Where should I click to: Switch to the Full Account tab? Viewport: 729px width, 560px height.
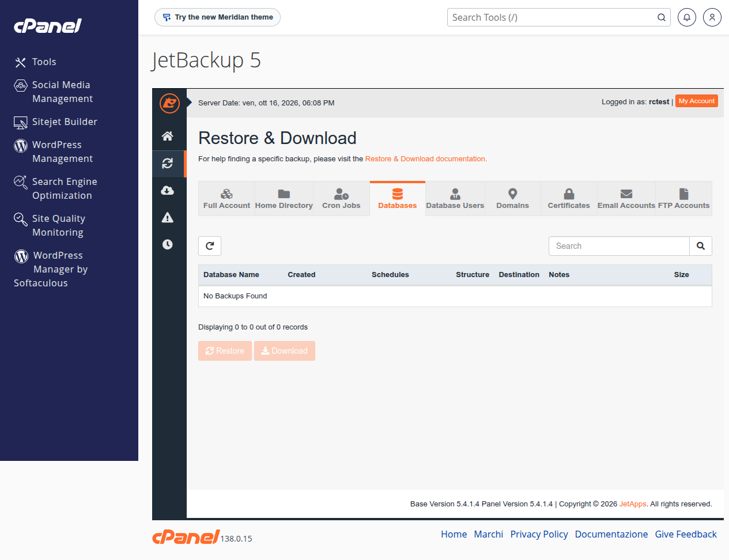point(226,199)
